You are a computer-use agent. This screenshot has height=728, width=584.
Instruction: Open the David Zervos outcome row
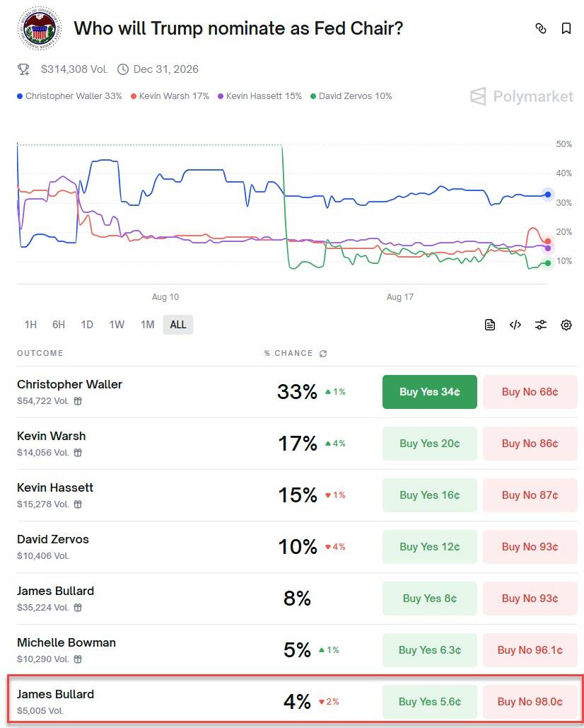coord(53,540)
